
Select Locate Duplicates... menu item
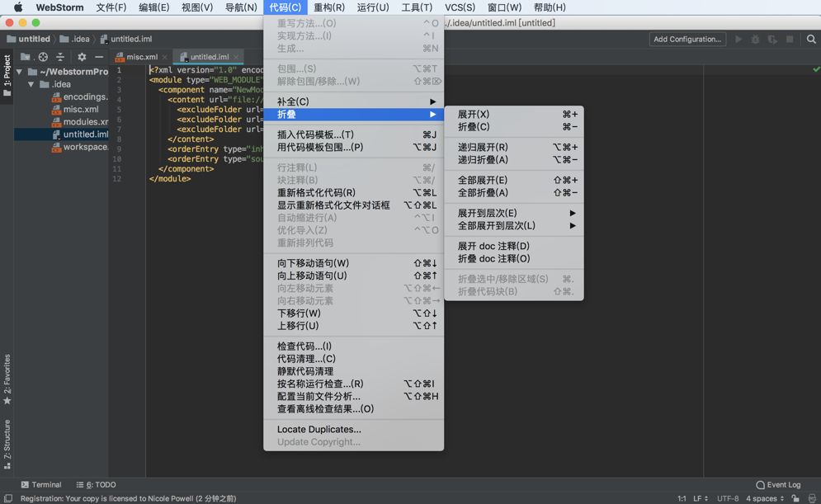(x=353, y=429)
